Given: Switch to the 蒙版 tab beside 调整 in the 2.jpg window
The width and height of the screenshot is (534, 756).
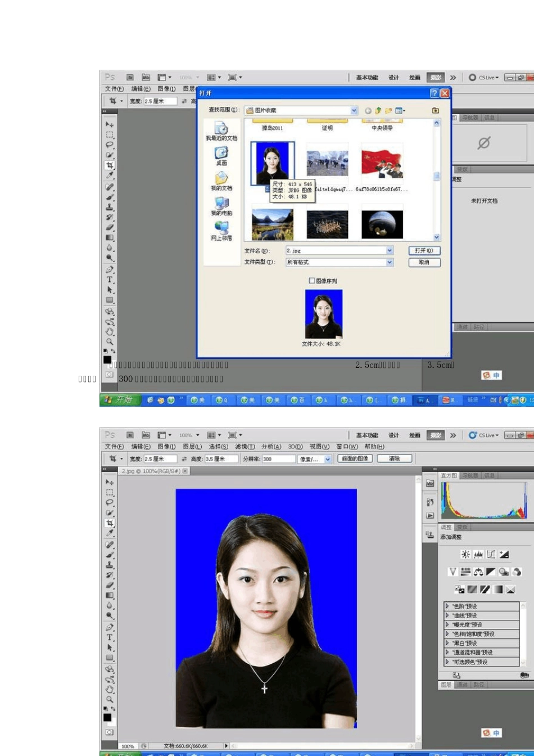Looking at the screenshot, I should 462,527.
